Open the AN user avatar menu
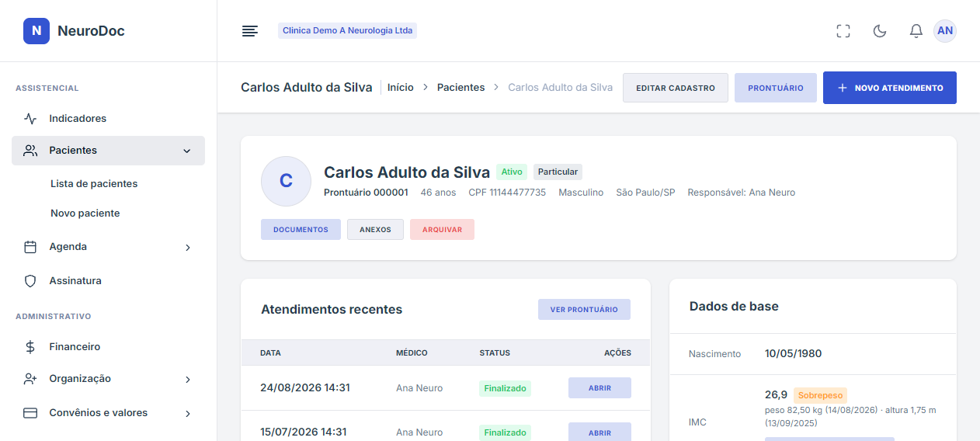This screenshot has width=980, height=441. point(945,31)
